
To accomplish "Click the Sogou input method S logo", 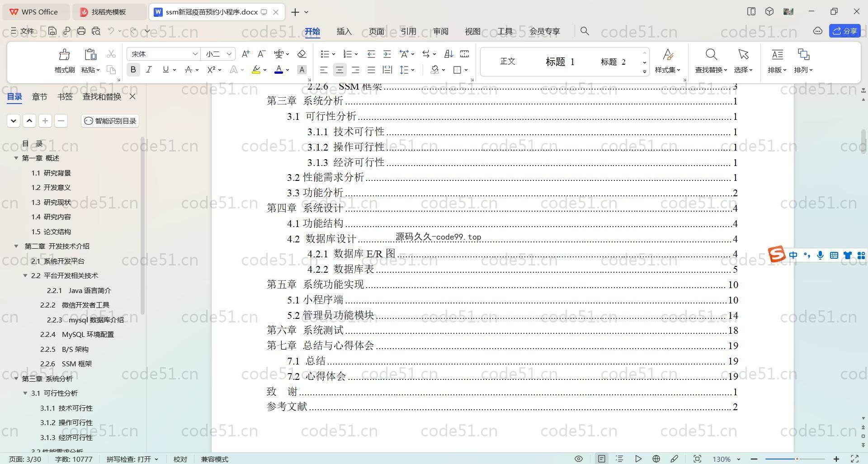I will [x=777, y=254].
